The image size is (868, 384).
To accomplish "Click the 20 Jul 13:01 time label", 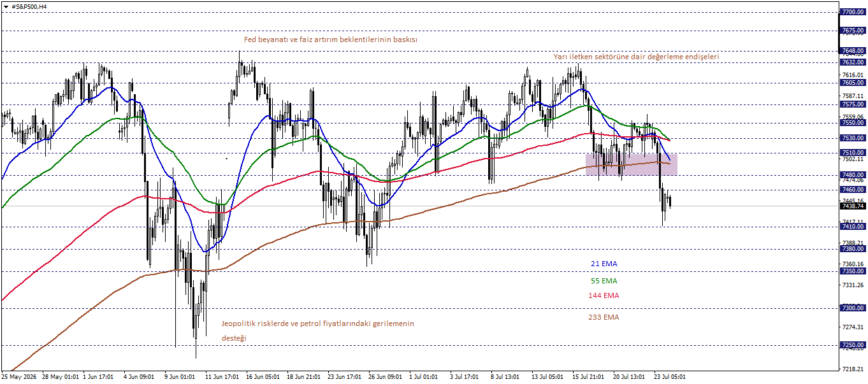I will [630, 377].
